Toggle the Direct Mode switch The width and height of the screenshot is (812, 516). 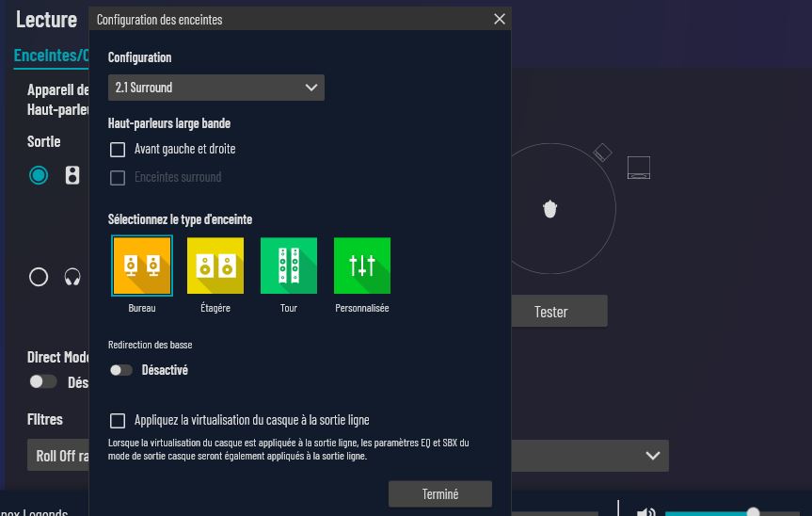(43, 381)
